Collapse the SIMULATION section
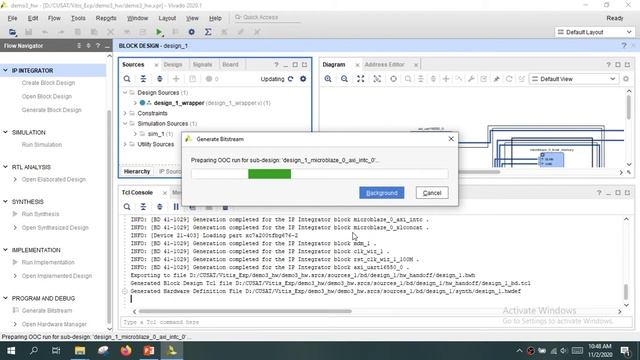The width and height of the screenshot is (640, 360). [x=5, y=132]
